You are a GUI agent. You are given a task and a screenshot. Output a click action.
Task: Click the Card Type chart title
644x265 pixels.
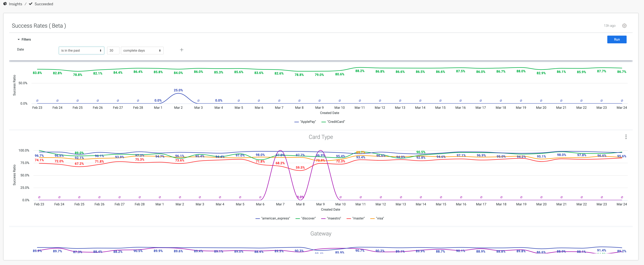coord(321,137)
